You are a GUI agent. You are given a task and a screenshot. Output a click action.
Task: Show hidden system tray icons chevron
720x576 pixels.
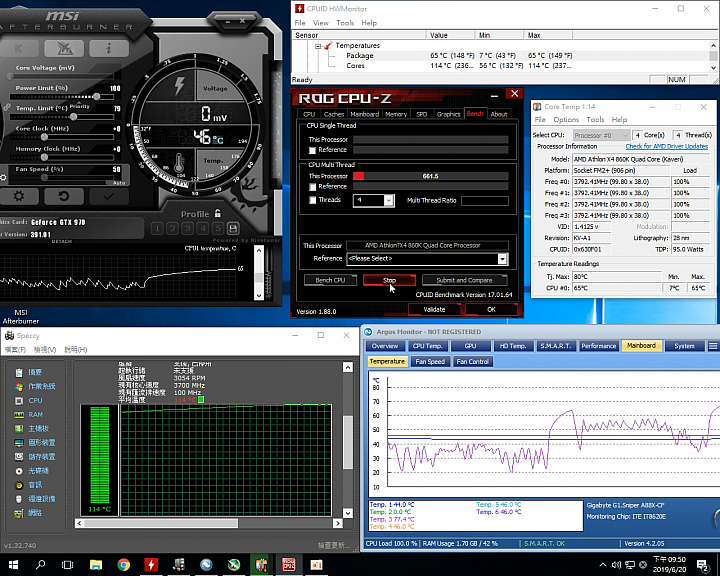[603, 565]
